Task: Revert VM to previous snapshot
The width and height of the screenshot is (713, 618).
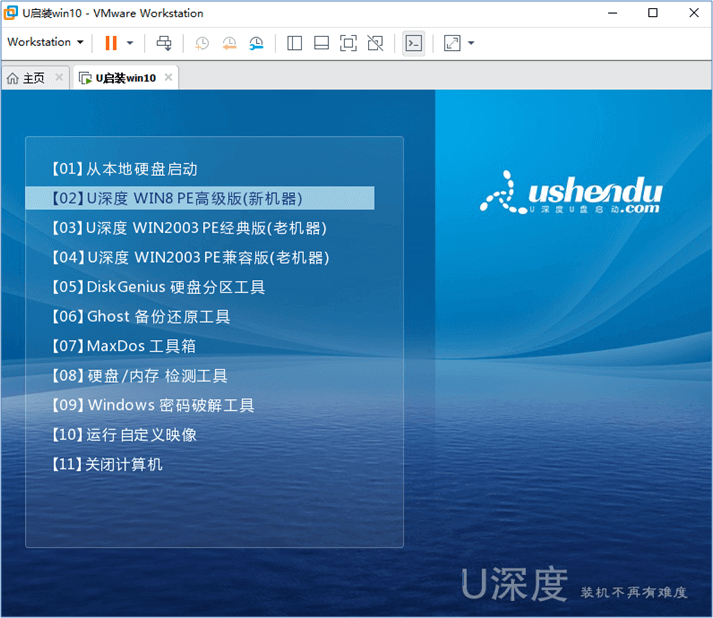Action: point(229,43)
